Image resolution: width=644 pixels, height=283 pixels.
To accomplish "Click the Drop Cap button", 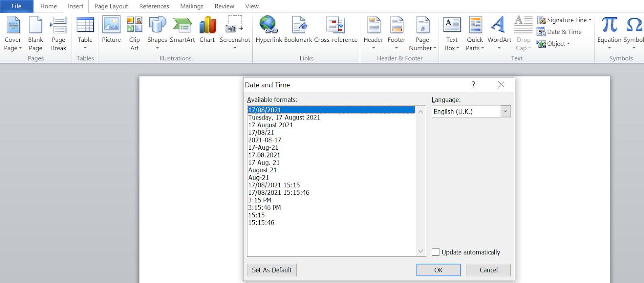I will (524, 34).
